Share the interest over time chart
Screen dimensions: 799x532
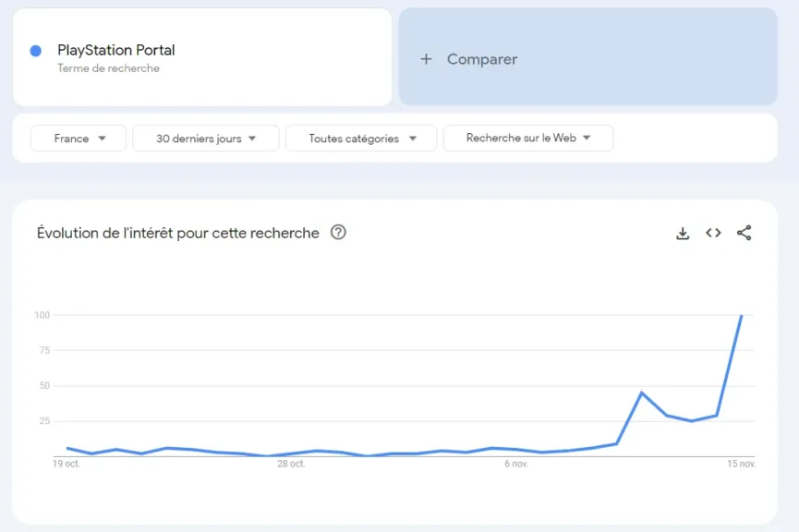click(744, 233)
